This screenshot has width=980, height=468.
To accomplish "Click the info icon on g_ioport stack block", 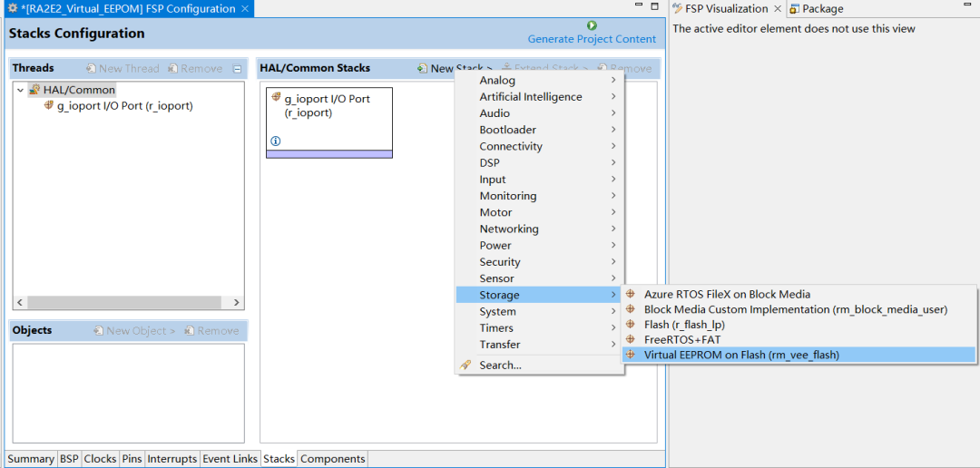I will pyautogui.click(x=276, y=141).
